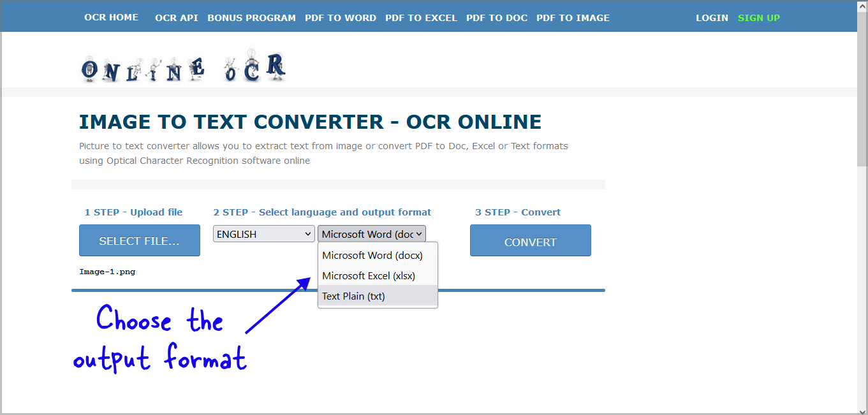This screenshot has width=868, height=415.
Task: Navigate to the OCR API page
Action: pos(177,18)
